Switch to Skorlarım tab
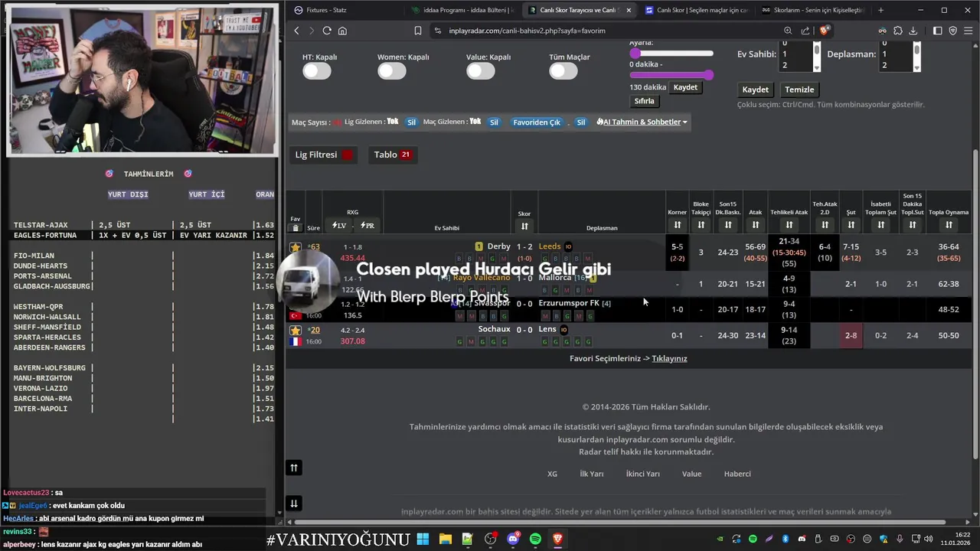Image resolution: width=980 pixels, height=551 pixels. 812,10
